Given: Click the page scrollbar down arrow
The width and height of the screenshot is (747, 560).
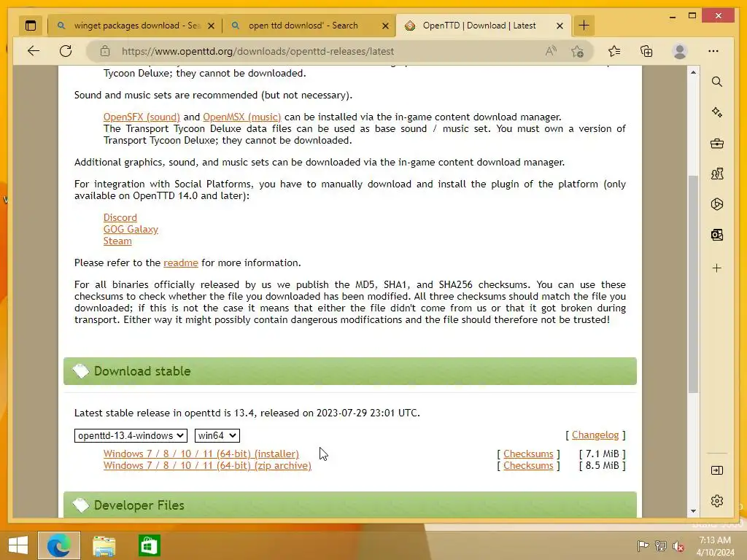Looking at the screenshot, I should (693, 511).
